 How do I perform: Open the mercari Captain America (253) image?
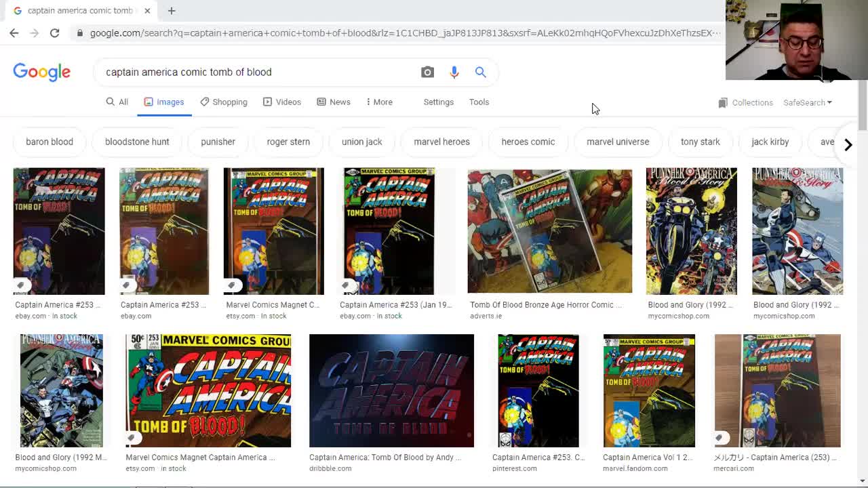pyautogui.click(x=777, y=390)
